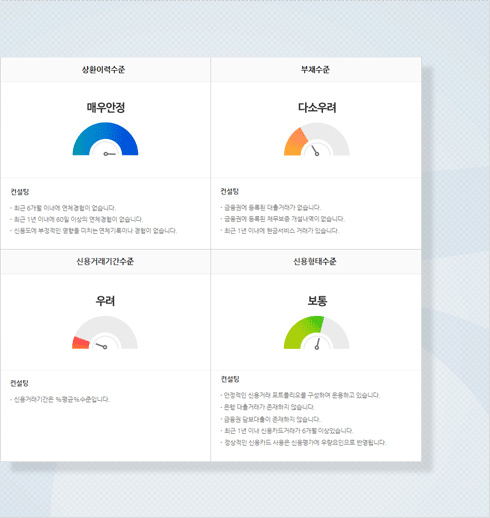Screen dimensions: 490x518
Task: Click line beginning '안정적인 신용거래 포트폴리오를'
Action: [302, 395]
